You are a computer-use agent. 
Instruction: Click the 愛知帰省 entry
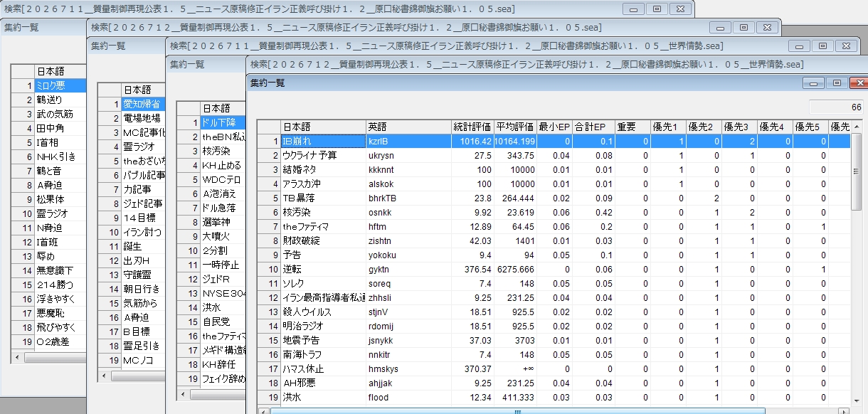[x=143, y=104]
